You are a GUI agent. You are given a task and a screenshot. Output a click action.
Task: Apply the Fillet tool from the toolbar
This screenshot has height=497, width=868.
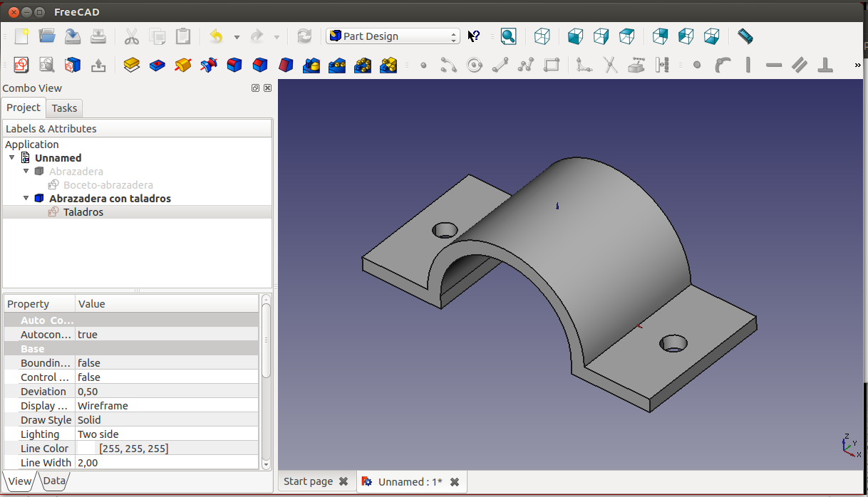pos(234,66)
